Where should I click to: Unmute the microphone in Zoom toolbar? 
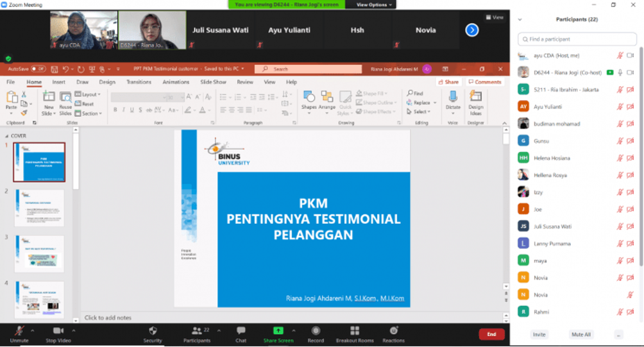click(19, 331)
